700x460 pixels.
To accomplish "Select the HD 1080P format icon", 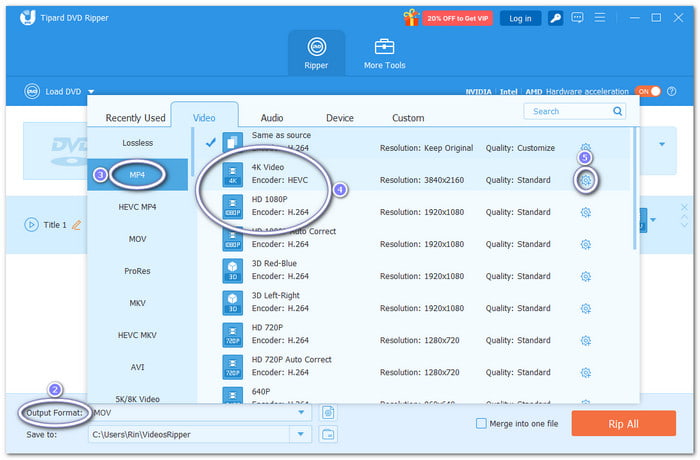I will (x=233, y=207).
